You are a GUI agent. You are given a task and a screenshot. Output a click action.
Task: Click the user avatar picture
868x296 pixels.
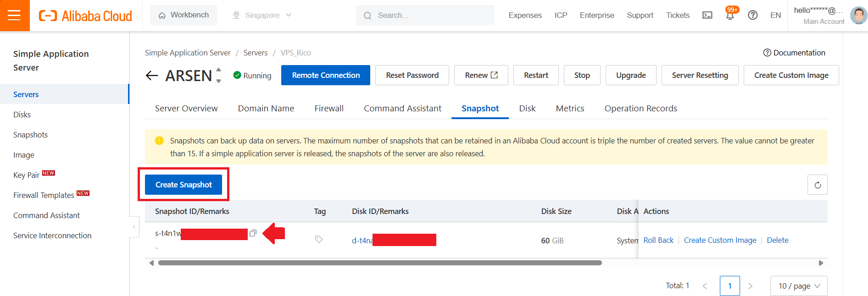coord(858,15)
